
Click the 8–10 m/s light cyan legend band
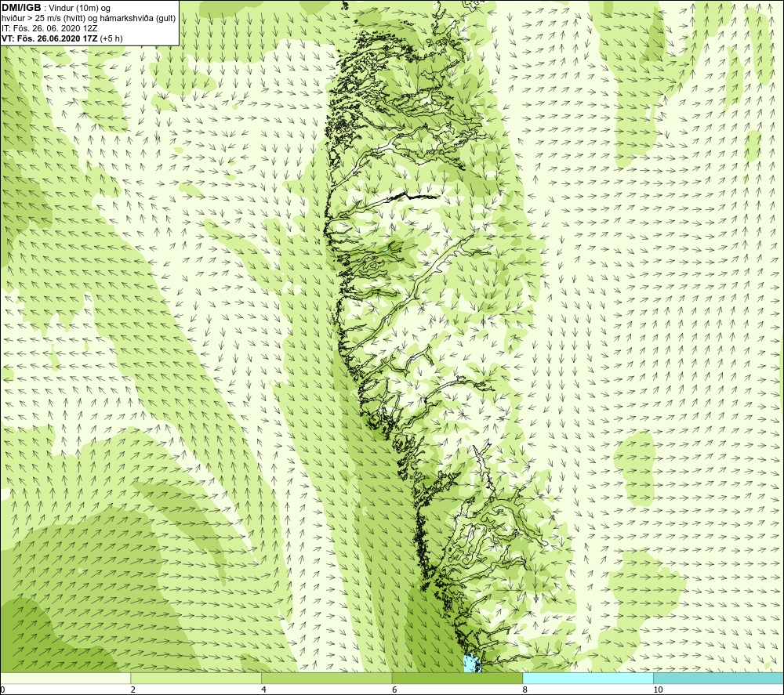(x=588, y=678)
